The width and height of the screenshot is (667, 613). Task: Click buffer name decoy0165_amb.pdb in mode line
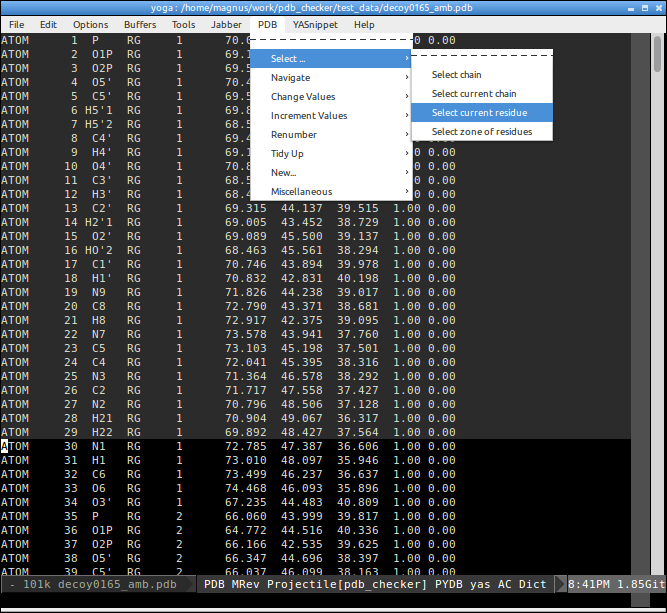click(117, 584)
